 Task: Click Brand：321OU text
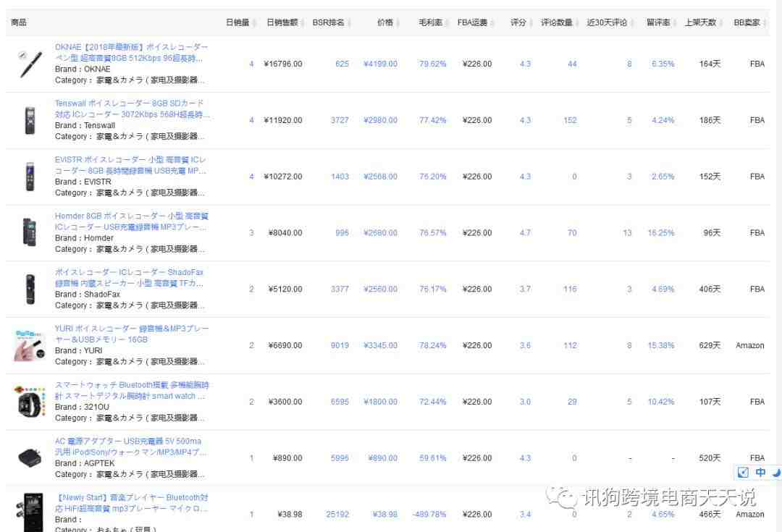[x=82, y=407]
